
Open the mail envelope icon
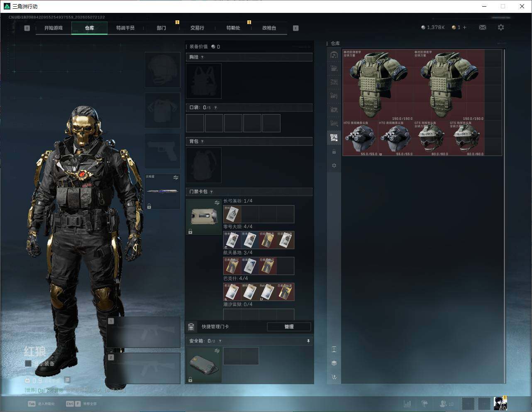[x=482, y=27]
